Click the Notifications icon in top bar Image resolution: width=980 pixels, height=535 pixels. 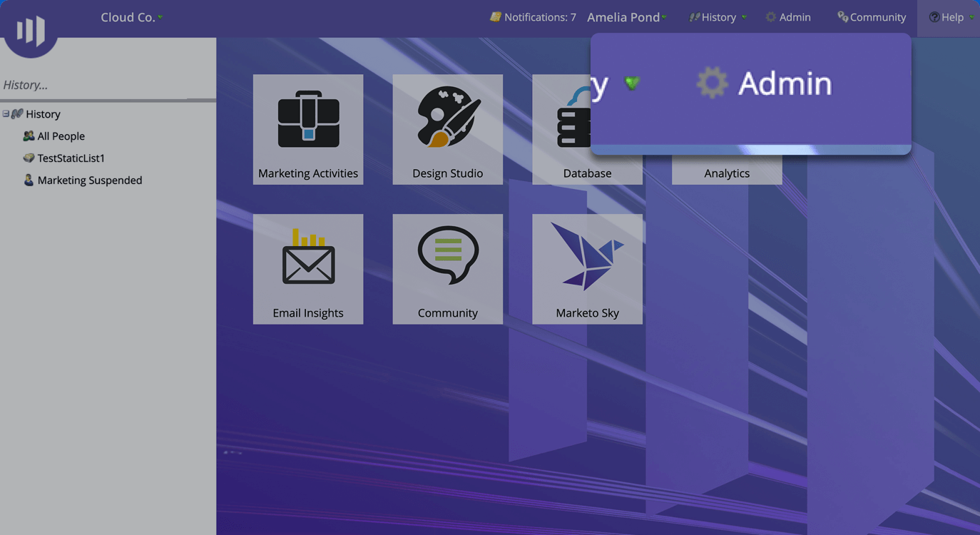point(496,17)
